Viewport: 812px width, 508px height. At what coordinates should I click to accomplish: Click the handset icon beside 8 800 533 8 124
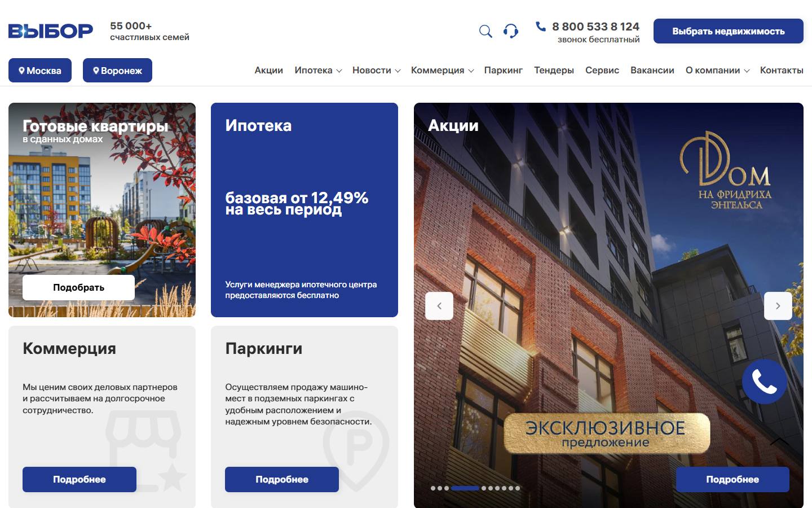541,26
